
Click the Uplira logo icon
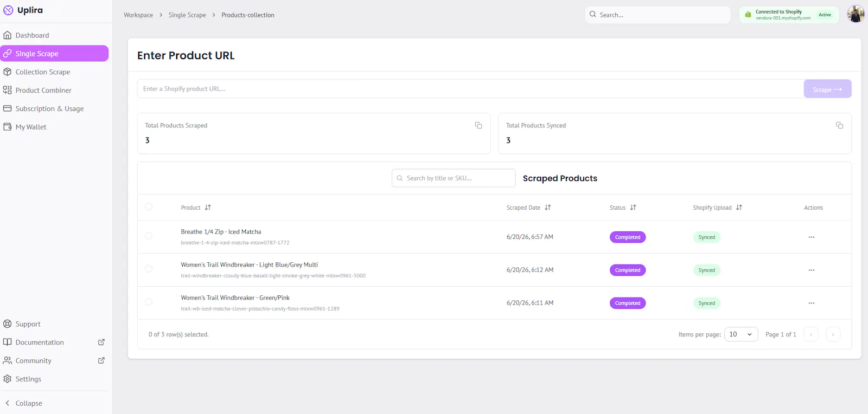(x=8, y=10)
